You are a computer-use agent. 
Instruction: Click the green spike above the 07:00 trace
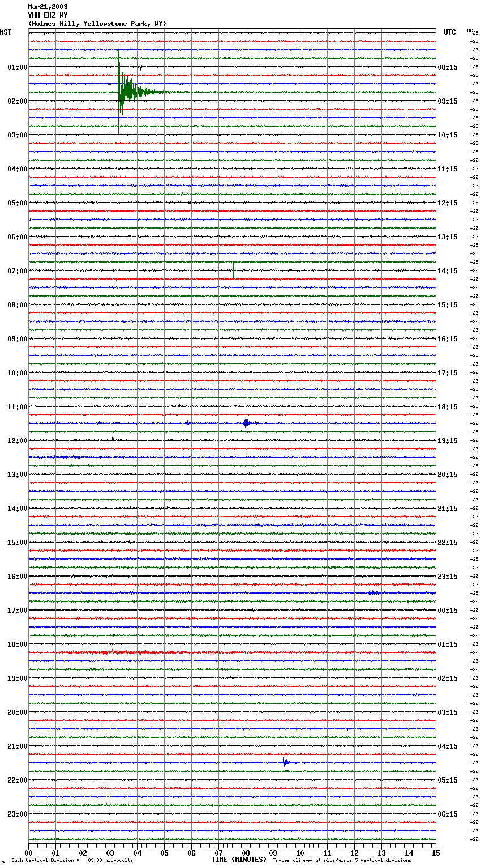(x=233, y=270)
